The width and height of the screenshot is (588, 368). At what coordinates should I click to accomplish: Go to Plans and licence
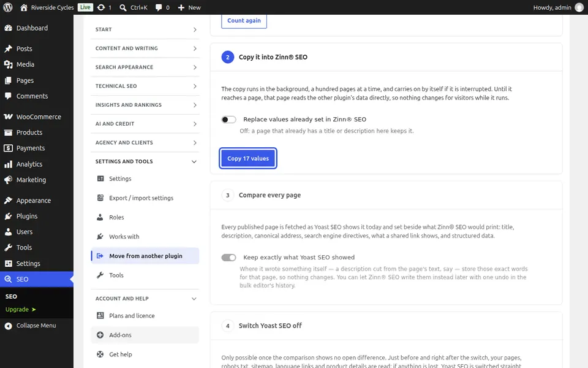(145, 316)
